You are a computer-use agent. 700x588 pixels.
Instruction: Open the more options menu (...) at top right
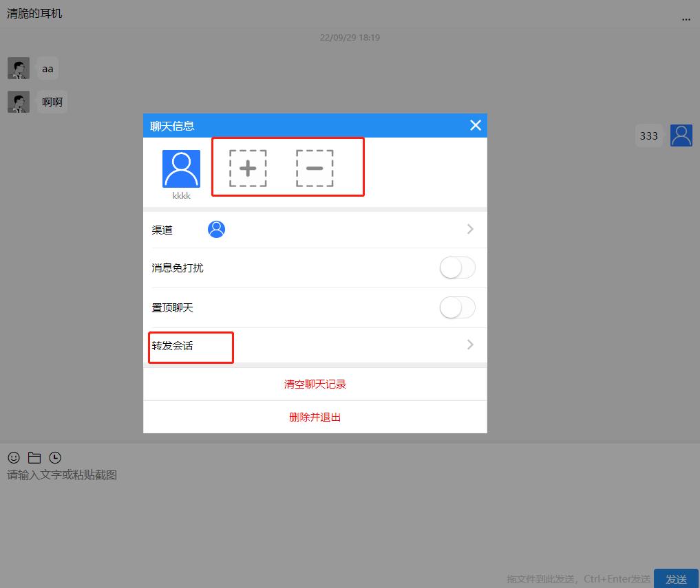pos(686,19)
